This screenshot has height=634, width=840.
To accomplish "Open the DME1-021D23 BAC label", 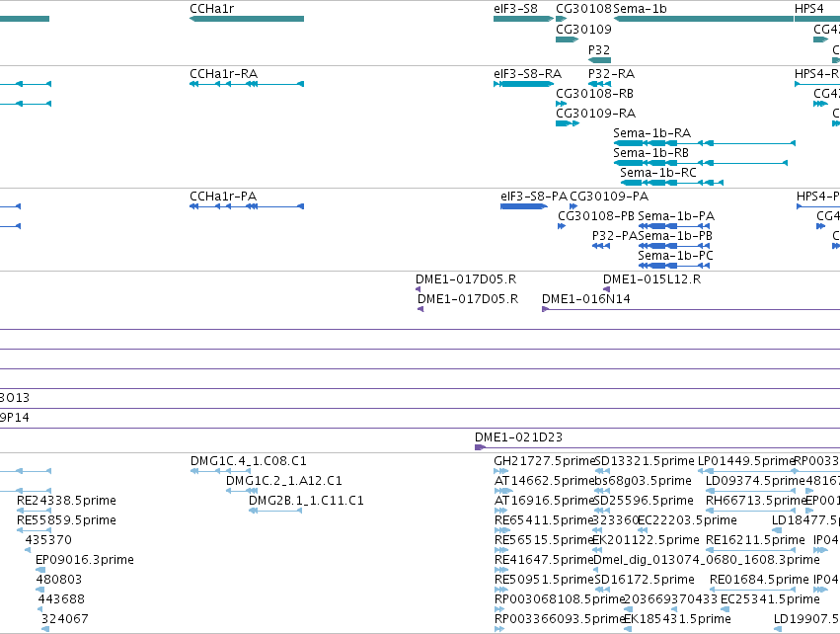I will point(518,437).
